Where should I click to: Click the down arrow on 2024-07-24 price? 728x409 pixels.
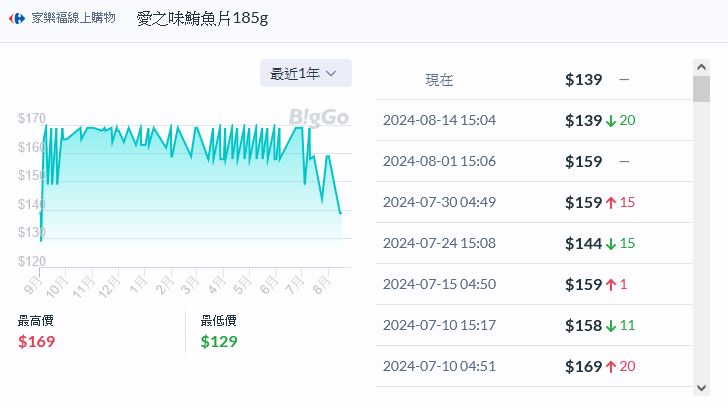click(x=610, y=244)
